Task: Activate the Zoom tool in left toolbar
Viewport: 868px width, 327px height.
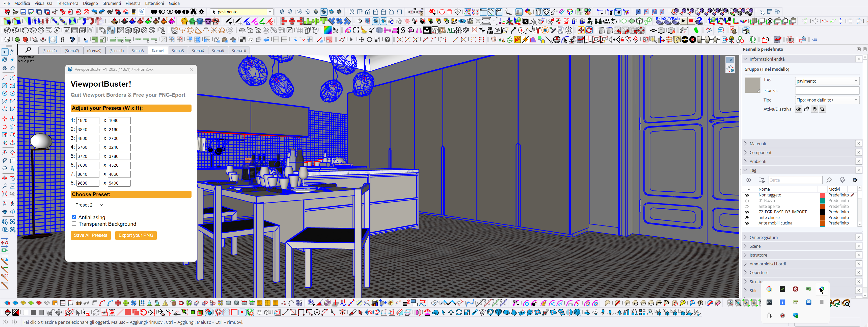Action: 4,186
